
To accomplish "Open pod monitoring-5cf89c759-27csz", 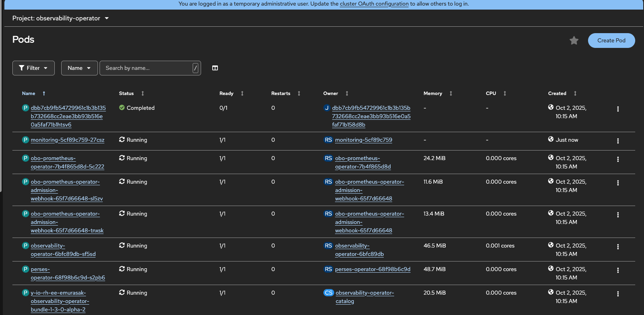I will (x=68, y=140).
